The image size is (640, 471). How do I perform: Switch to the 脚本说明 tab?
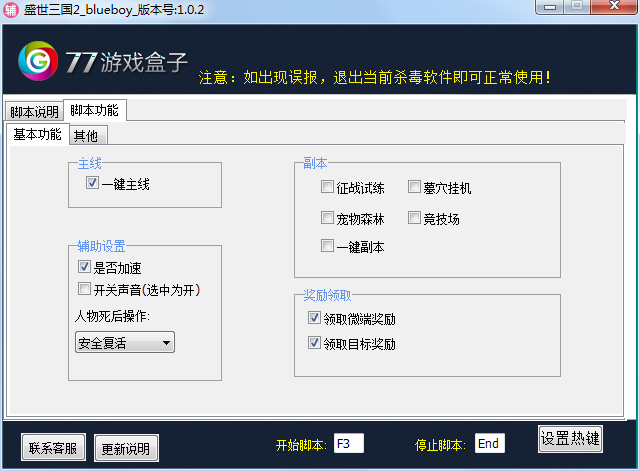tap(34, 112)
